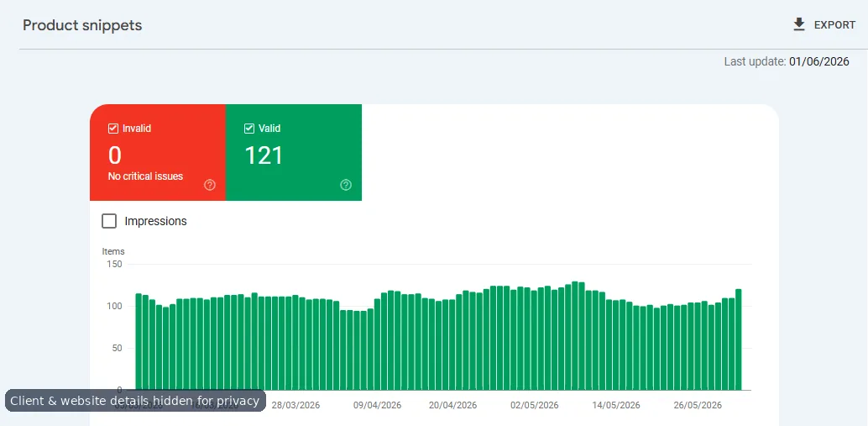868x426 pixels.
Task: Enable the Impressions checkbox
Action: (x=109, y=221)
